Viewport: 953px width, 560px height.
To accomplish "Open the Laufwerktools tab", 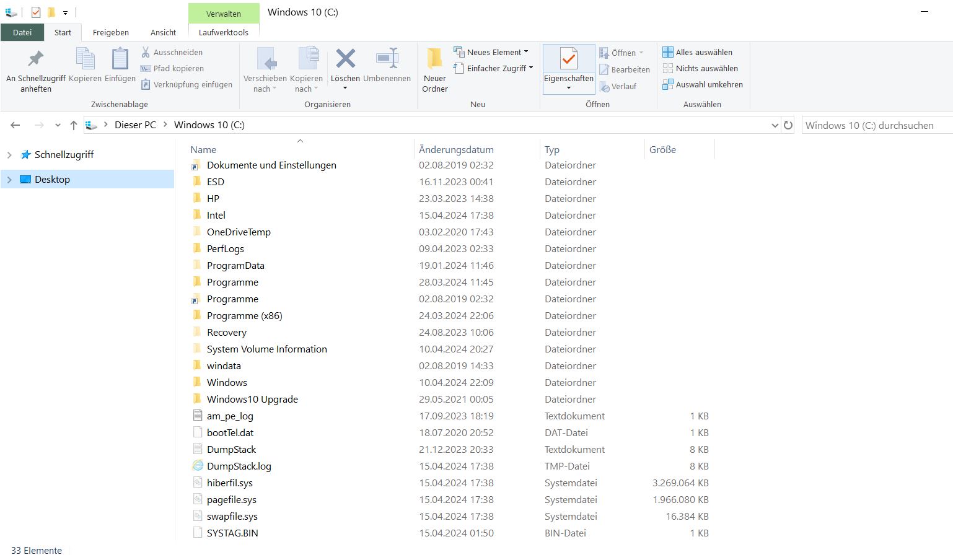I will click(x=224, y=32).
